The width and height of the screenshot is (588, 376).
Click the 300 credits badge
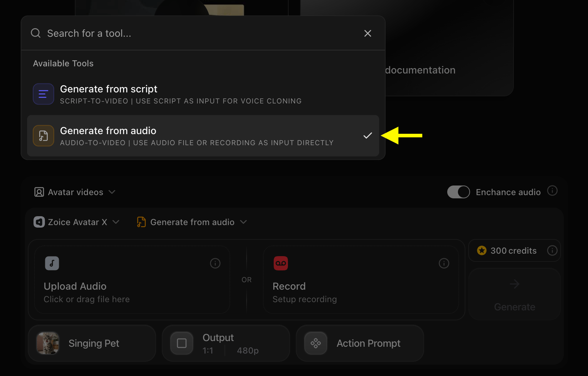(515, 250)
